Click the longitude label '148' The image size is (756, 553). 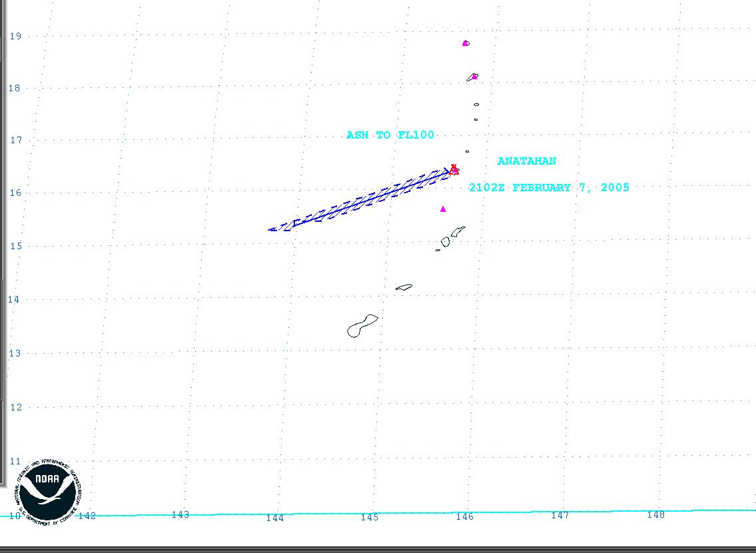pyautogui.click(x=655, y=515)
